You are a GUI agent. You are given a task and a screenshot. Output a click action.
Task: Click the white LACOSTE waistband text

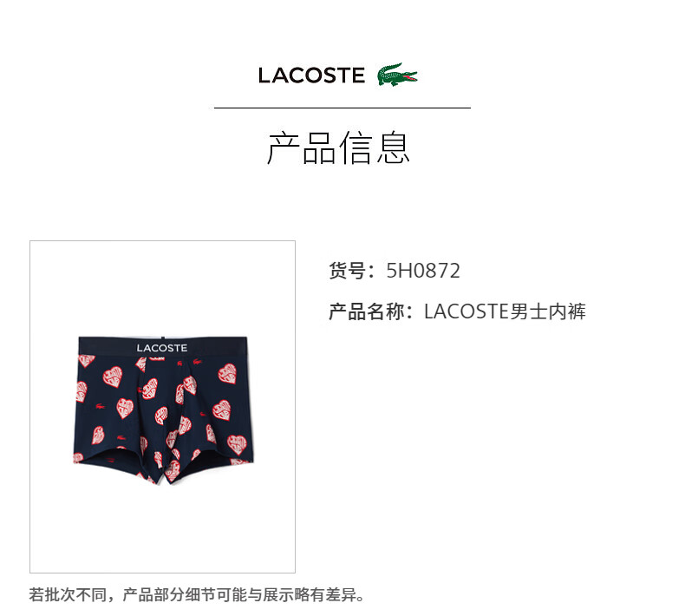(161, 348)
